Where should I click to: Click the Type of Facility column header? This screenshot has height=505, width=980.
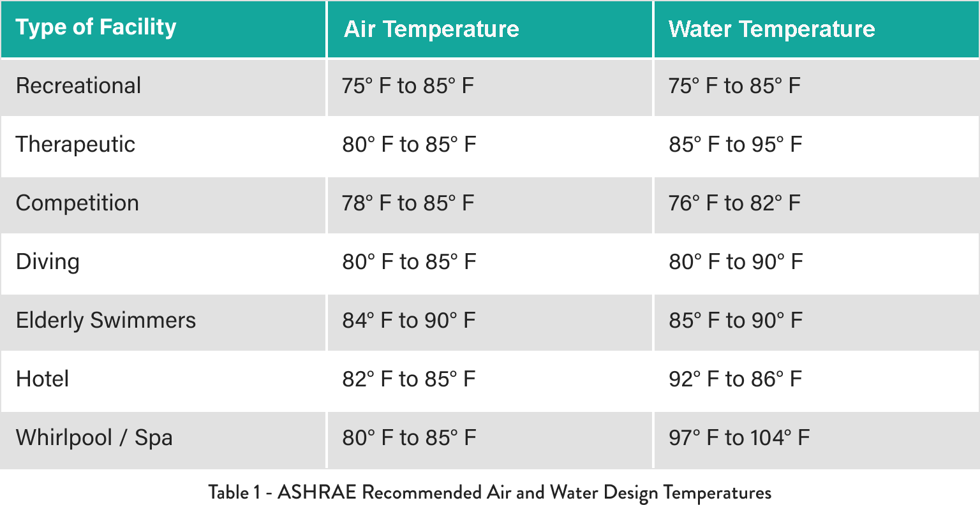tap(96, 27)
